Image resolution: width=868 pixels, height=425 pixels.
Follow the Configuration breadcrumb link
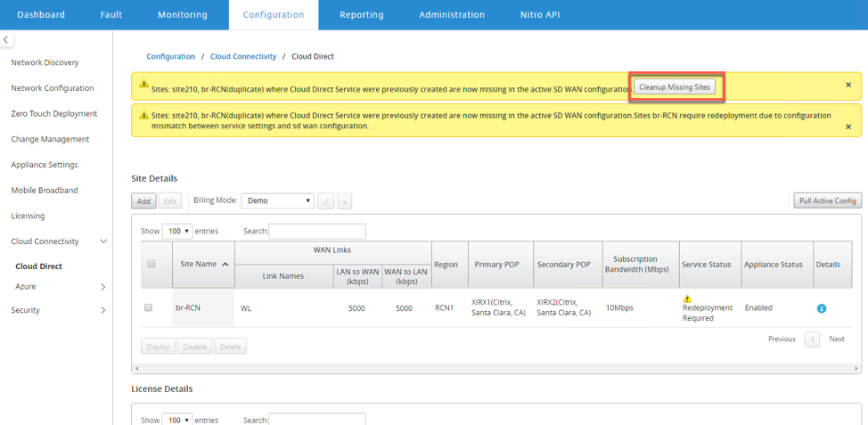coord(170,56)
